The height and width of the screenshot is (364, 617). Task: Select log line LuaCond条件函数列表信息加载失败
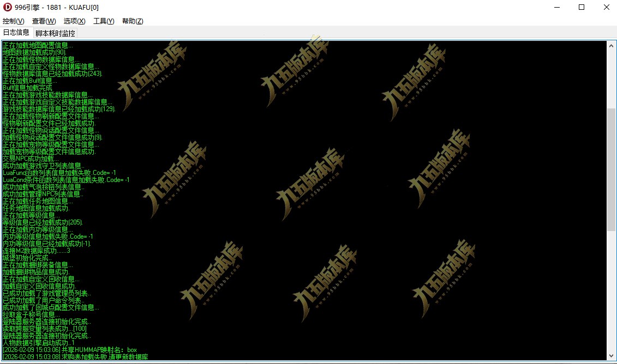65,180
